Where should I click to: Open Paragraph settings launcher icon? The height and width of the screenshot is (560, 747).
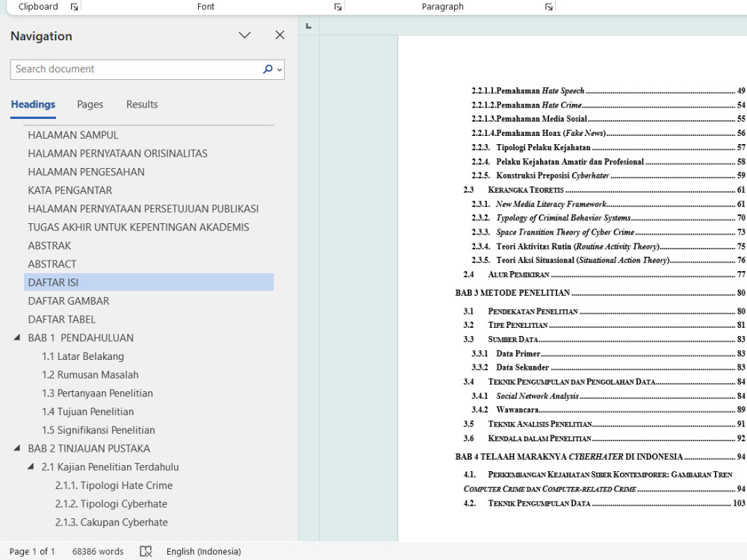click(549, 7)
